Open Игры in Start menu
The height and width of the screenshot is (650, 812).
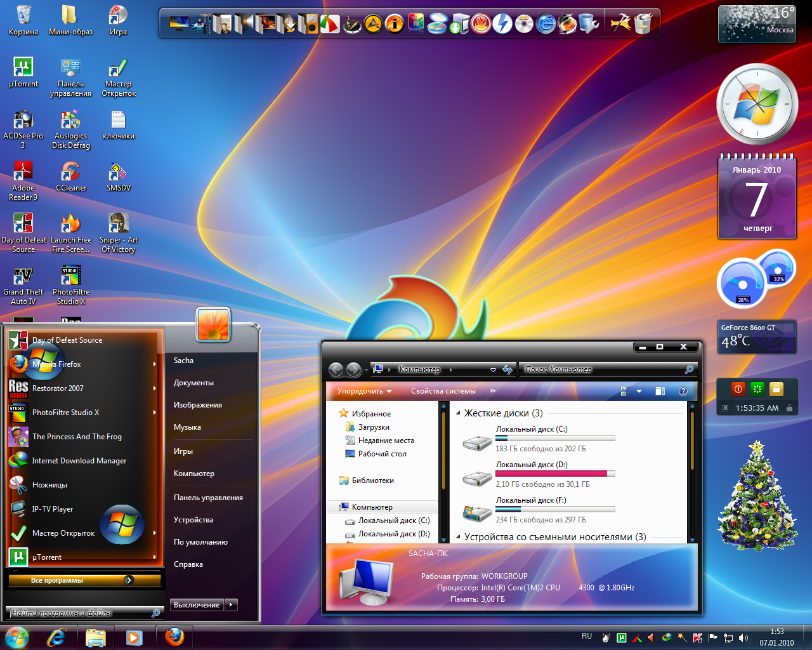183,451
